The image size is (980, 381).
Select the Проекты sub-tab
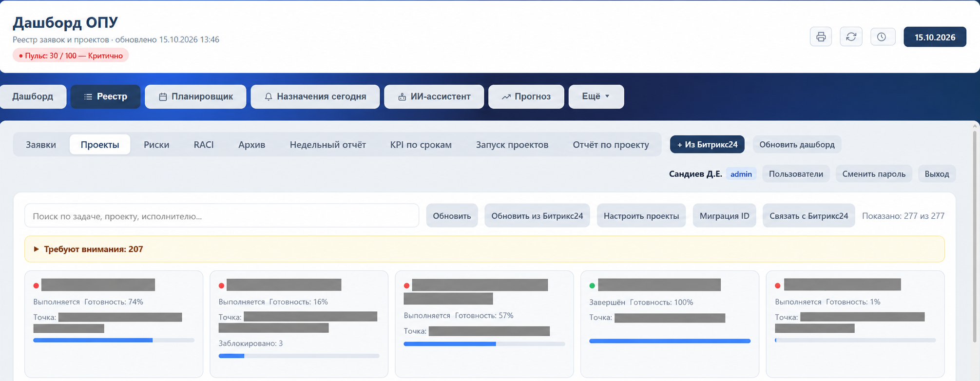[x=100, y=145]
